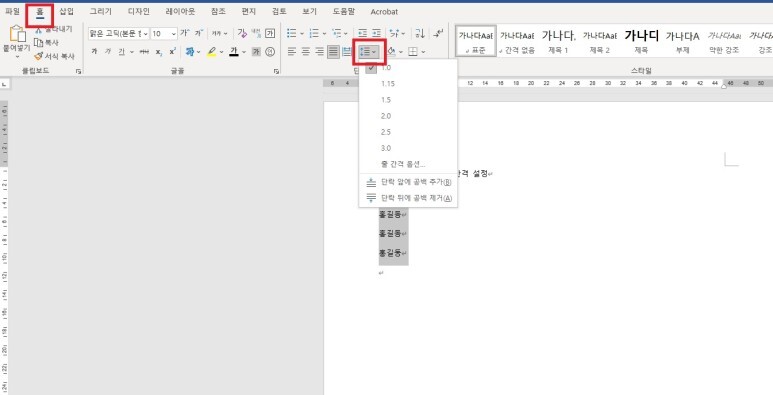Click the text effects 가 icon
Viewport: 773px width, 395px height.
(x=189, y=51)
